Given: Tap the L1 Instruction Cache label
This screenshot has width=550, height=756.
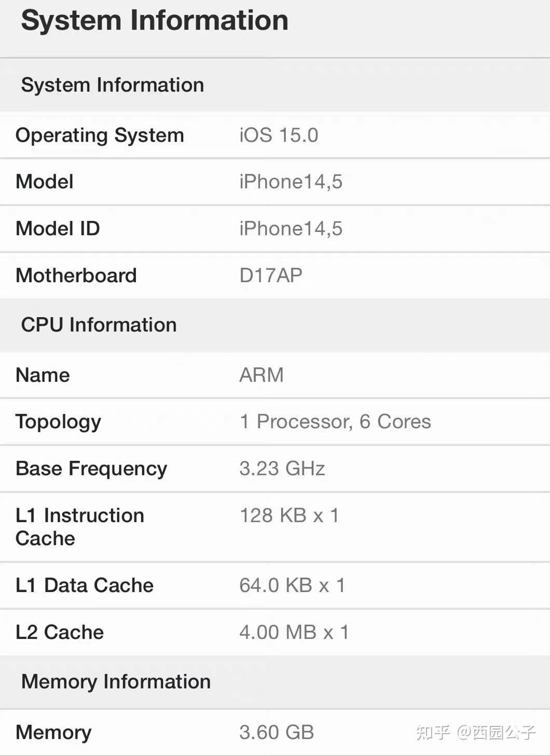Looking at the screenshot, I should (x=80, y=527).
